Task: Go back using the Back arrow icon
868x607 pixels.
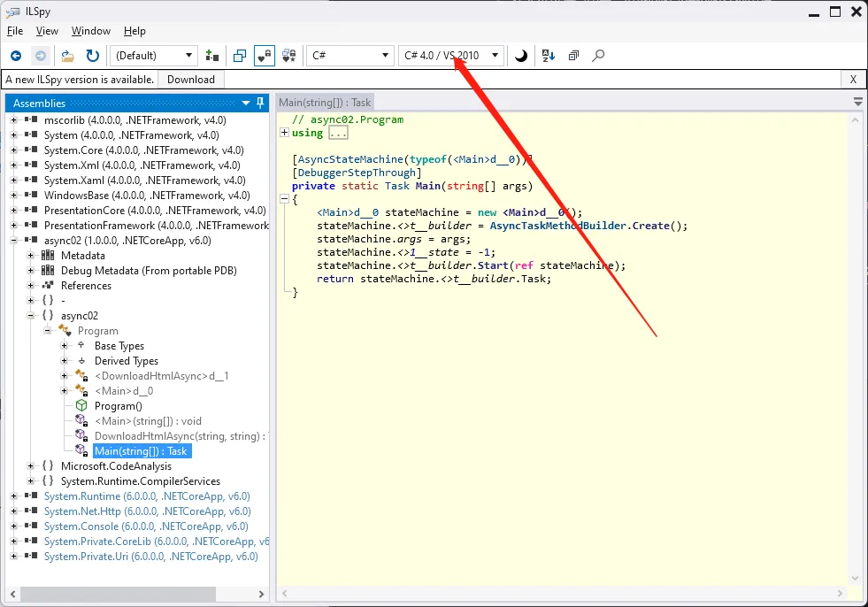Action: [16, 56]
